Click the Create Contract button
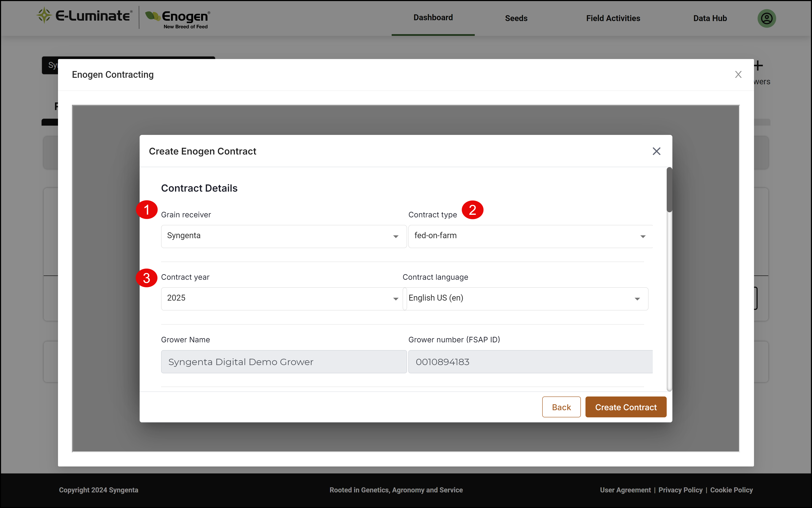The image size is (812, 508). [x=626, y=407]
